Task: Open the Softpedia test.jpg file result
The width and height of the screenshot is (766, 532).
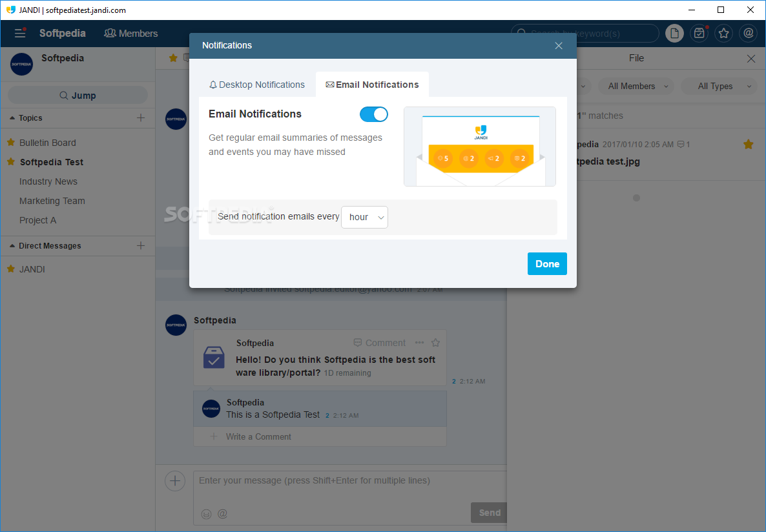Action: tap(608, 161)
